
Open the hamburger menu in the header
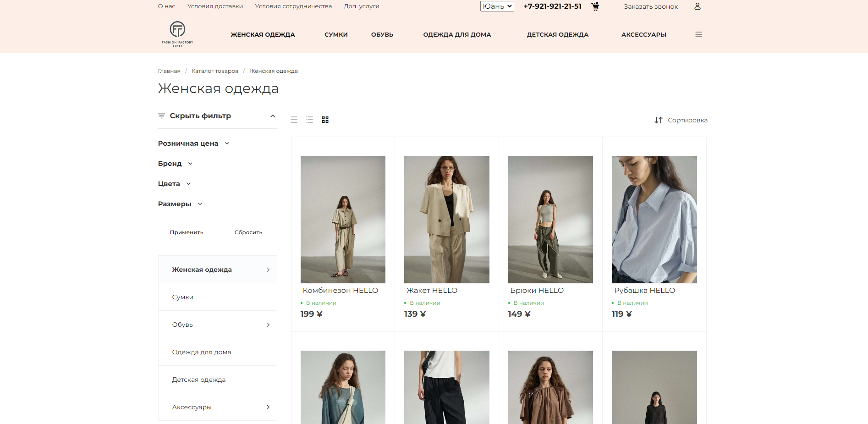click(698, 34)
